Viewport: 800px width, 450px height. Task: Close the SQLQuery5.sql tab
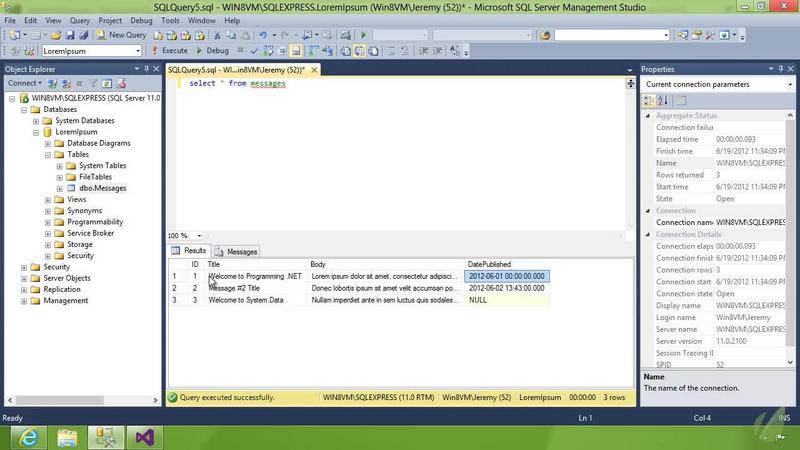[314, 70]
